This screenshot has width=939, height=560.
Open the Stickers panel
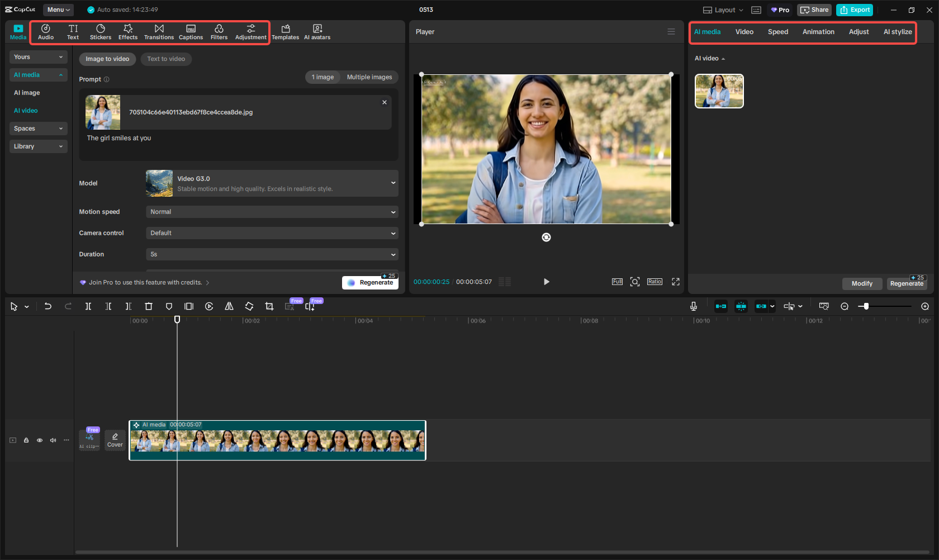point(101,31)
